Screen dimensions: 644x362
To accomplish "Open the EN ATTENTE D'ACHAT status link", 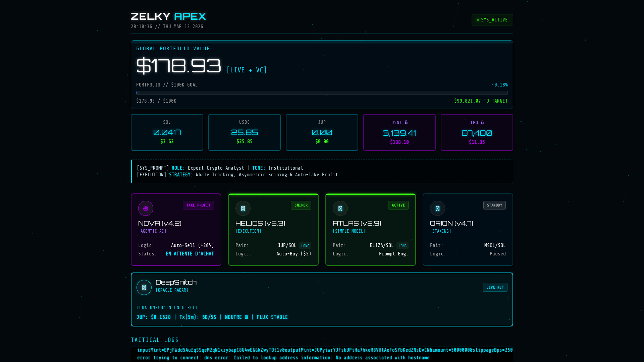I will click(x=190, y=254).
